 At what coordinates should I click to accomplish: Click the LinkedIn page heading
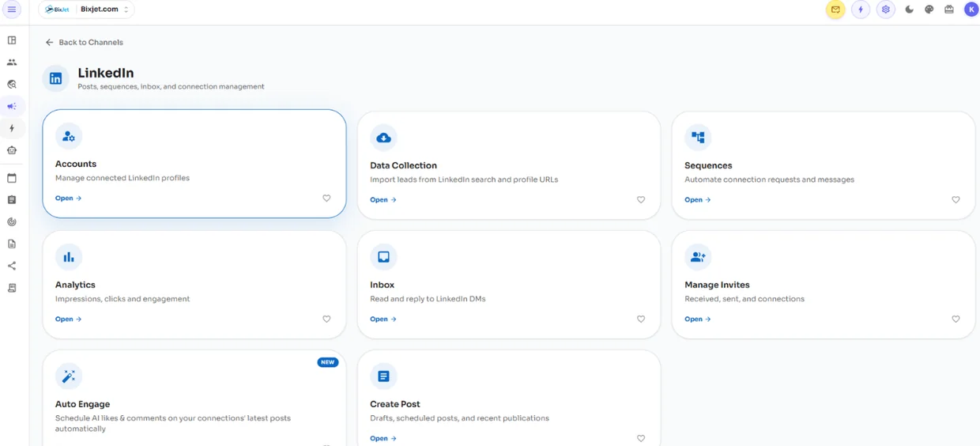click(x=106, y=73)
